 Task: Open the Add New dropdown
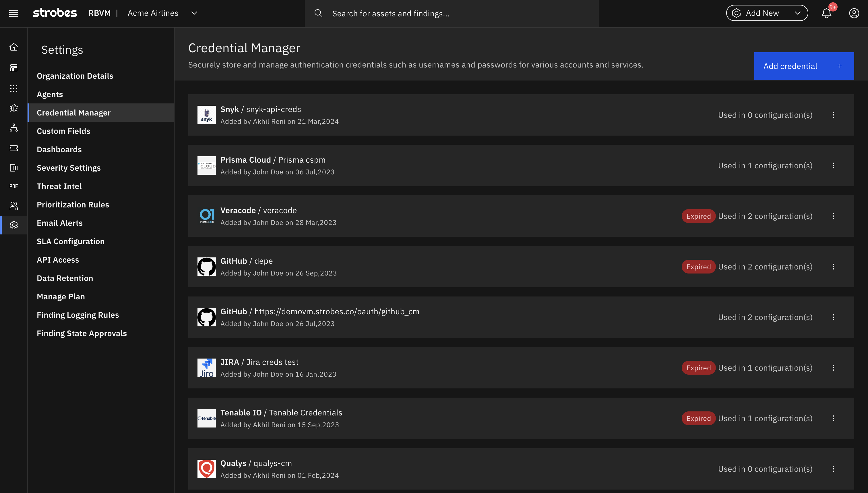[767, 13]
